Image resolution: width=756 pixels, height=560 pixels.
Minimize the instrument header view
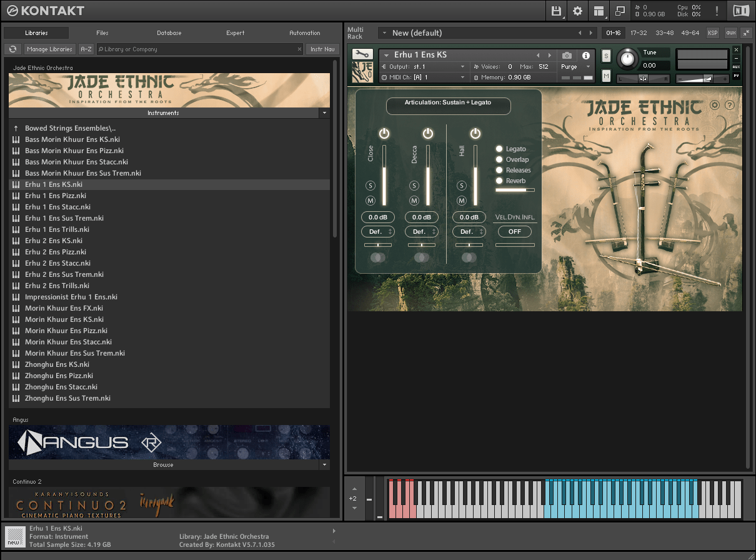tap(736, 58)
